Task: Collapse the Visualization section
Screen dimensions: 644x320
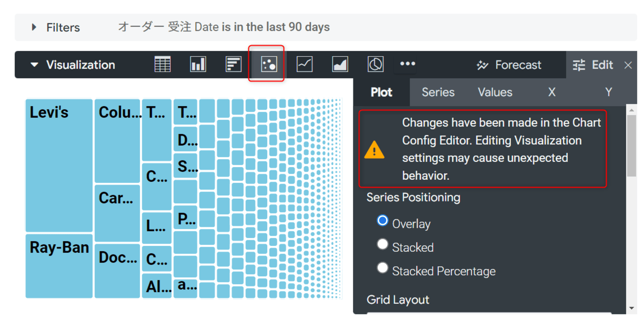Action: pos(34,65)
